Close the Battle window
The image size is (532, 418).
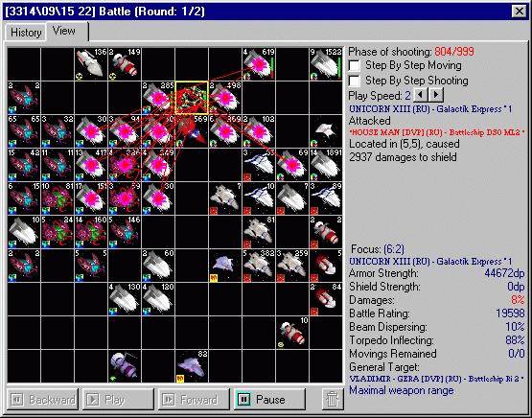click(519, 12)
